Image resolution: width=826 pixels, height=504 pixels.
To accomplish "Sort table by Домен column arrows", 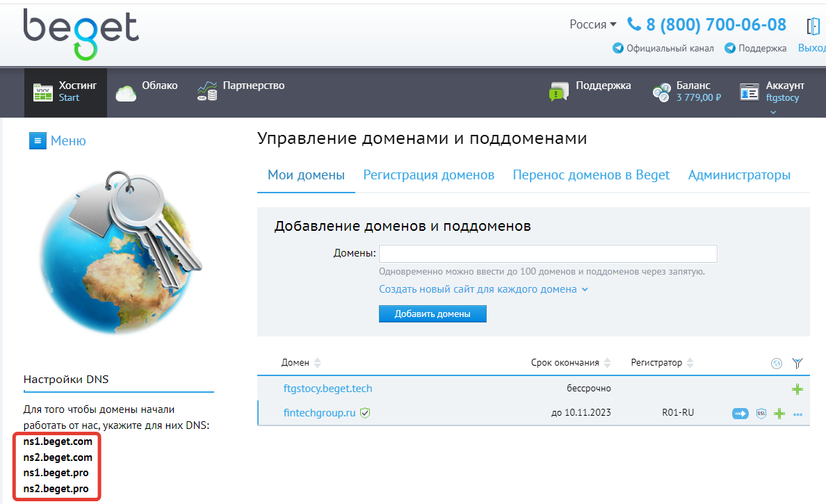I will point(317,363).
